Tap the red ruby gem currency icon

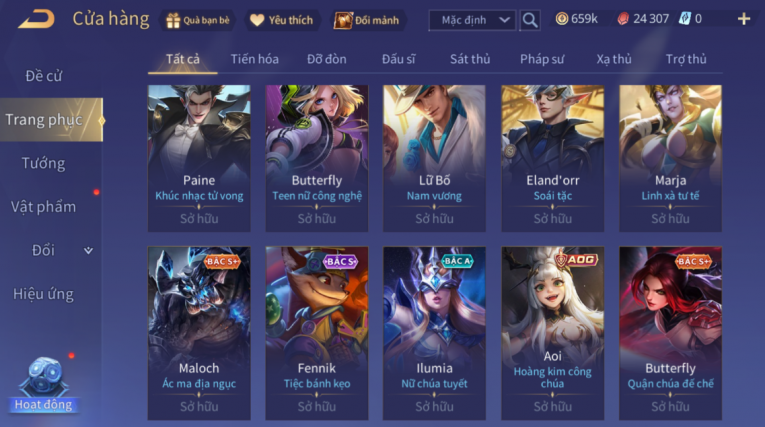pyautogui.click(x=623, y=19)
